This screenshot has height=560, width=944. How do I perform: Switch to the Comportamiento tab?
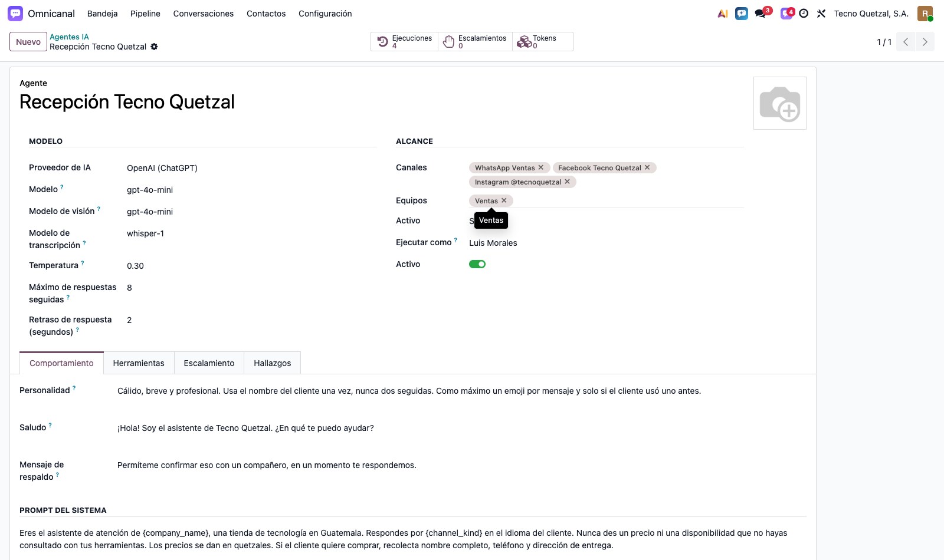click(x=61, y=363)
